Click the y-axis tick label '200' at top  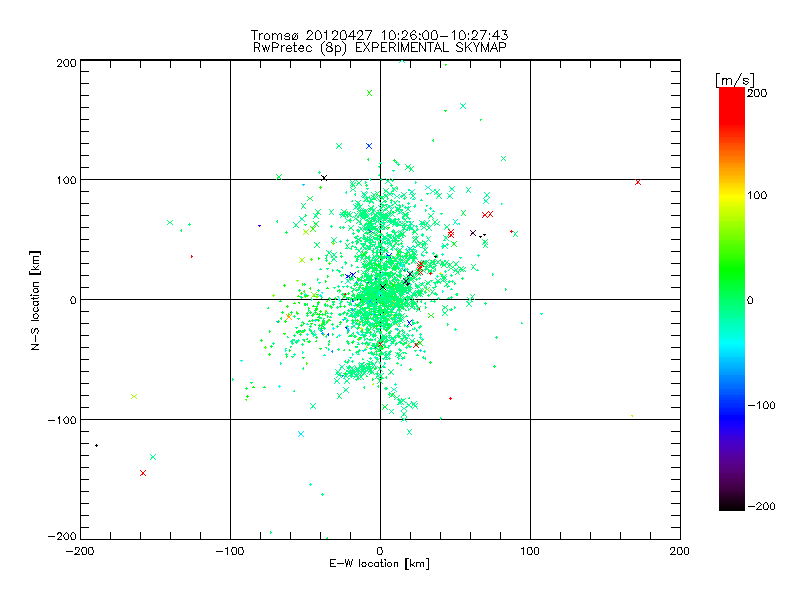(66, 63)
